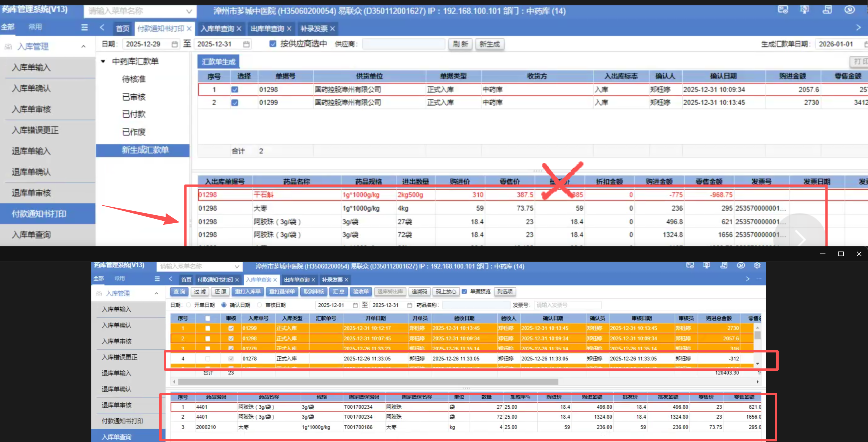Click right arrow of horizontal scrollbar
Screen dimensions: 868x442
pos(757,382)
